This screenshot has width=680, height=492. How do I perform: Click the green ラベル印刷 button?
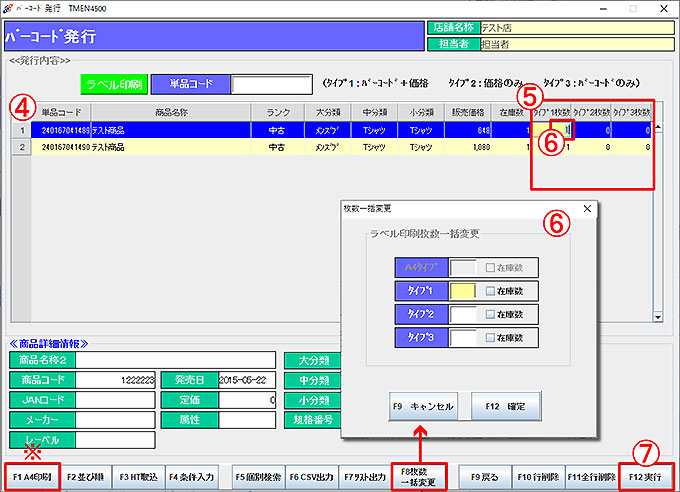113,84
